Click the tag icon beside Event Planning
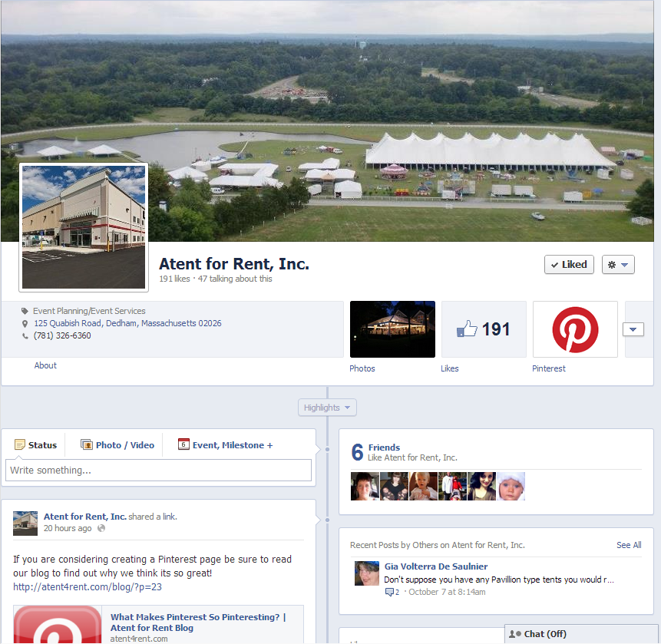661x644 pixels. click(25, 311)
